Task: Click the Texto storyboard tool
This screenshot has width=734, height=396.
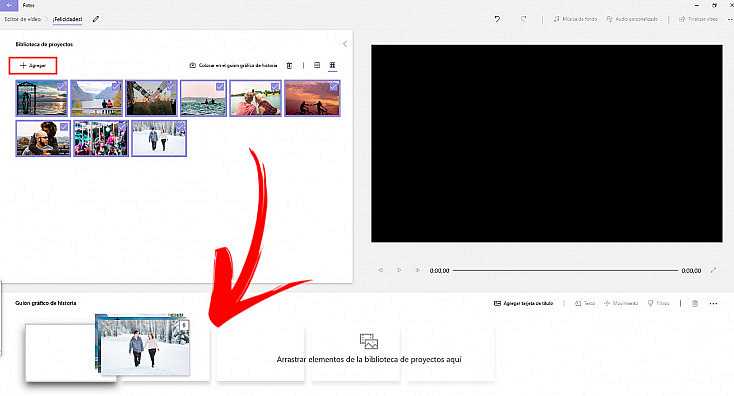Action: coord(585,303)
